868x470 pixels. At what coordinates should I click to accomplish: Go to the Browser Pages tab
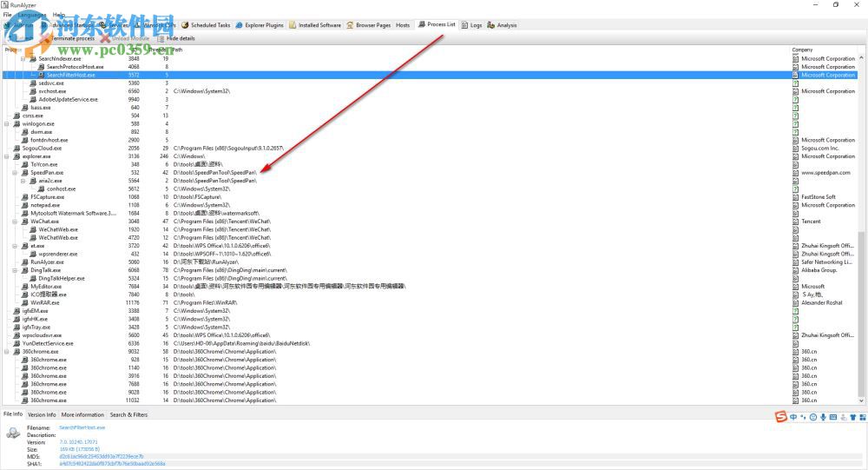click(x=369, y=25)
